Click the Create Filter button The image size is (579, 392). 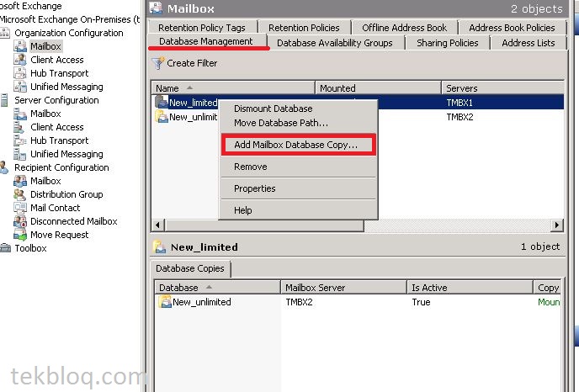click(185, 63)
